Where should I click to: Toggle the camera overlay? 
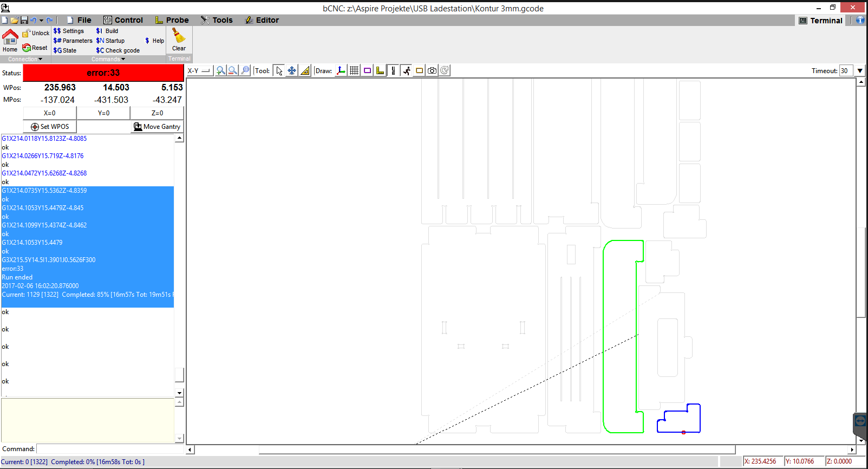coord(432,70)
